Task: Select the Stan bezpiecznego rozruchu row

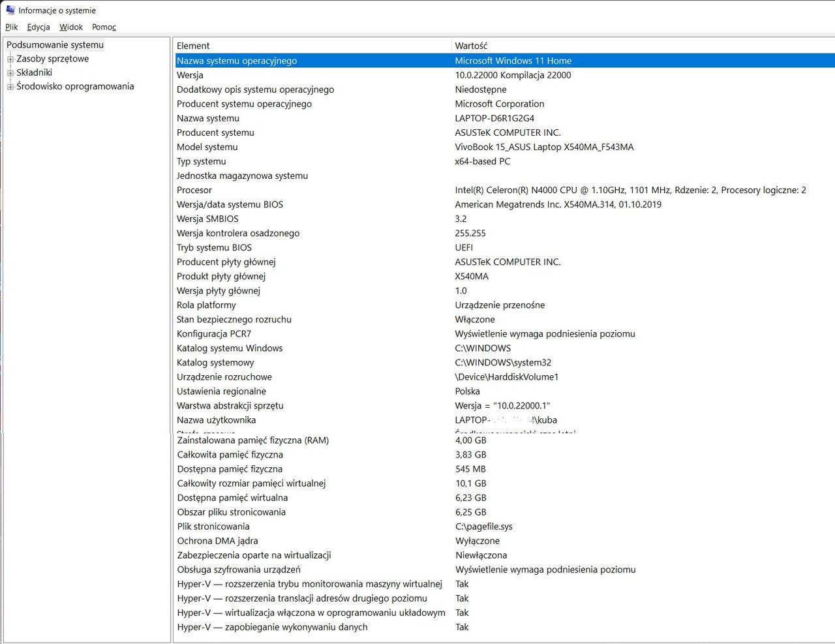Action: (505, 319)
